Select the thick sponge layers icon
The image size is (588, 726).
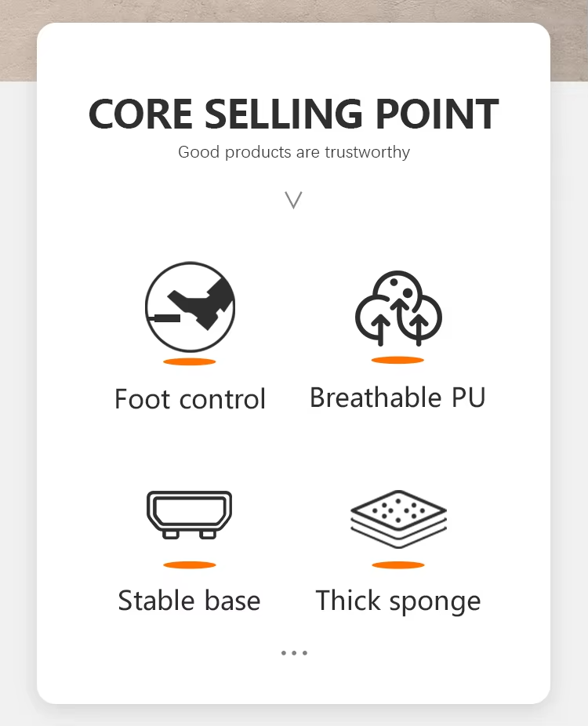398,517
